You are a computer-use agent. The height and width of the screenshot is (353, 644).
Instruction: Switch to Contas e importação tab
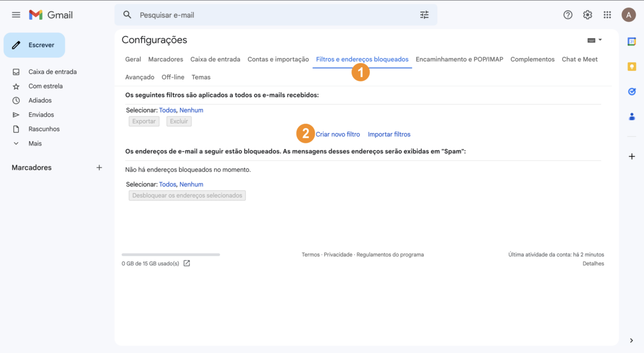pos(278,60)
